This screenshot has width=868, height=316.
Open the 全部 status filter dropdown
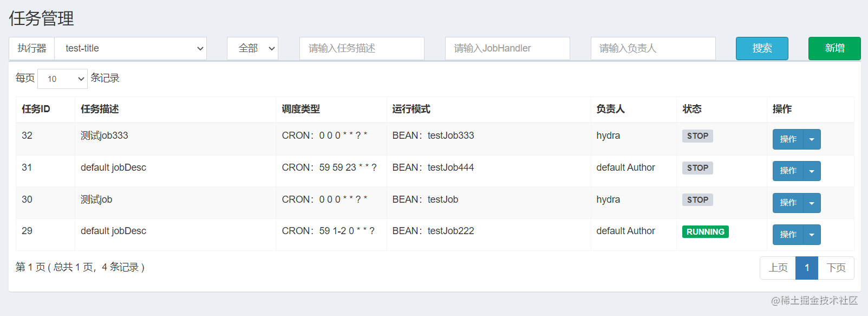(x=252, y=48)
